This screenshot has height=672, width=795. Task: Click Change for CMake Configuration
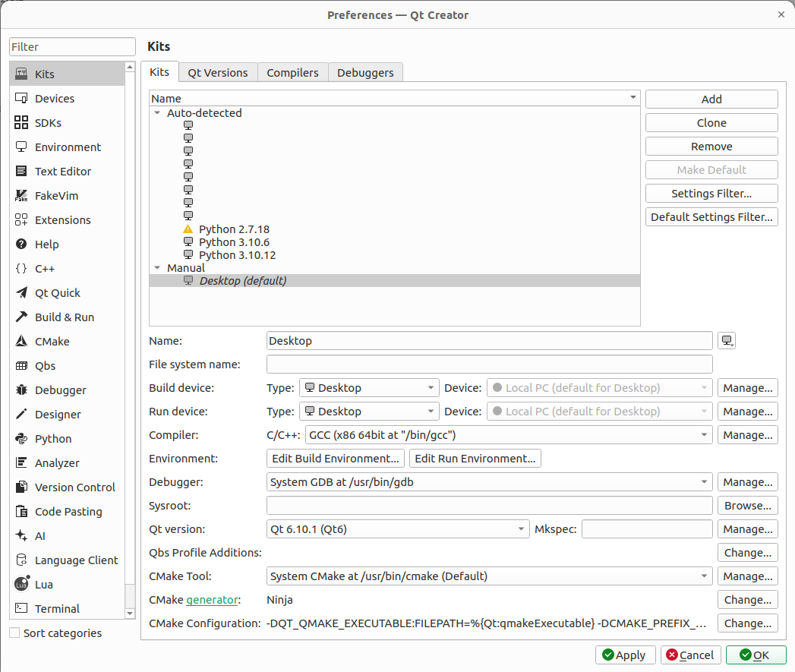pos(747,623)
